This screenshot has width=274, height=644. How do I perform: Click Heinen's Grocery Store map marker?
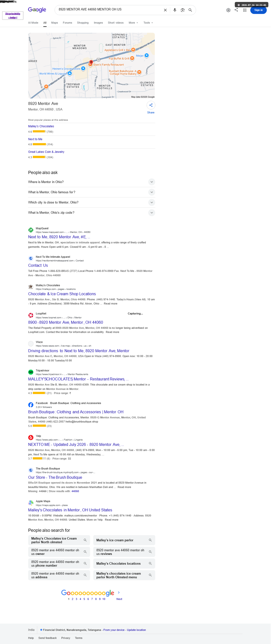83,68
